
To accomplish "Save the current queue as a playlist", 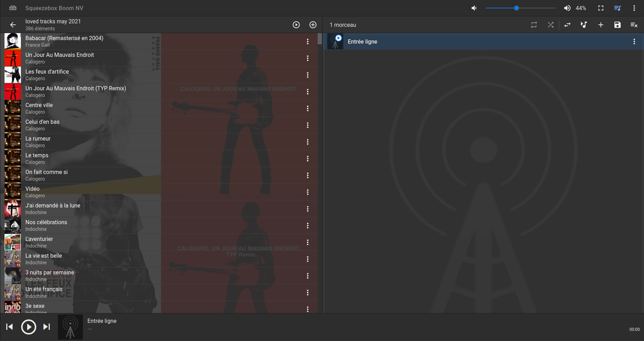I will 617,25.
